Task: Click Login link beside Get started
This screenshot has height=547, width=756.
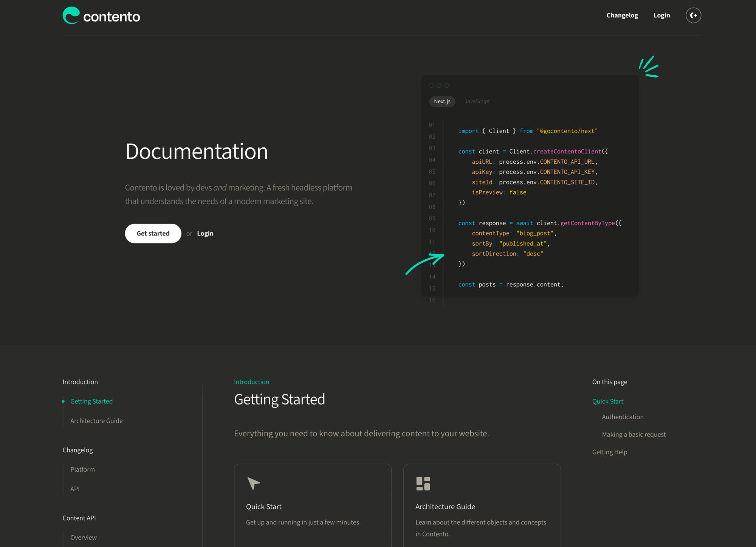Action: click(205, 234)
